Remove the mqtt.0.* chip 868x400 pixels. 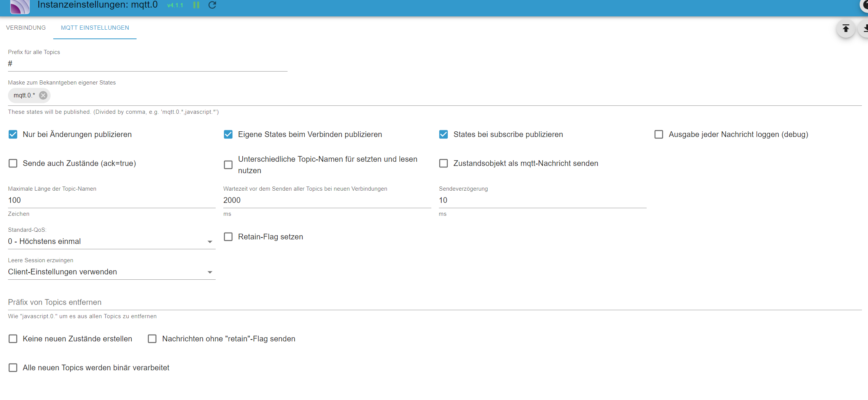tap(43, 95)
